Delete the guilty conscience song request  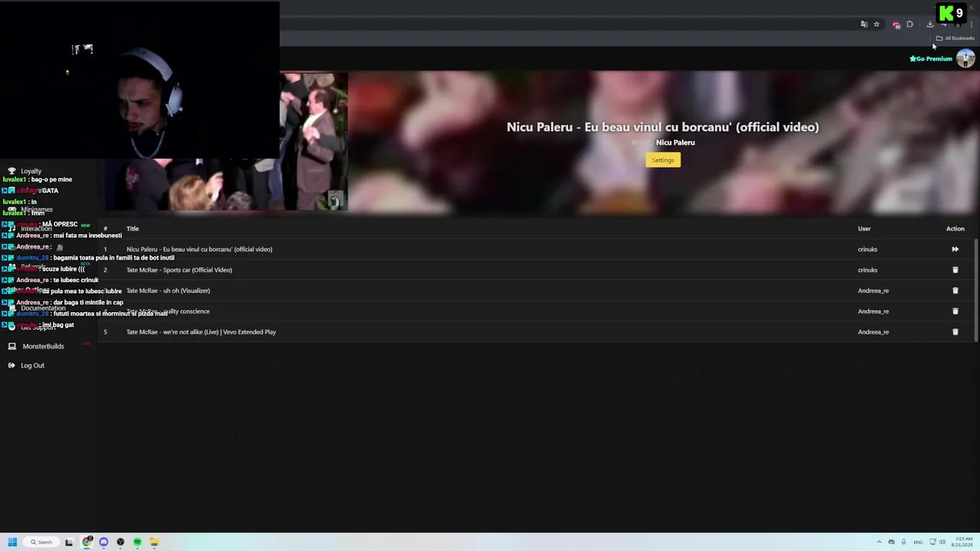coord(955,311)
